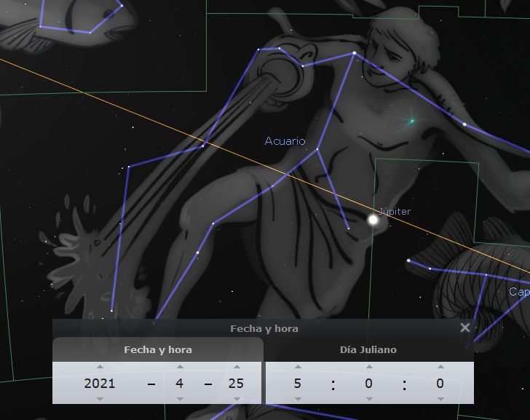The height and width of the screenshot is (420, 530).
Task: Click the day field showing 25
Action: (x=235, y=383)
